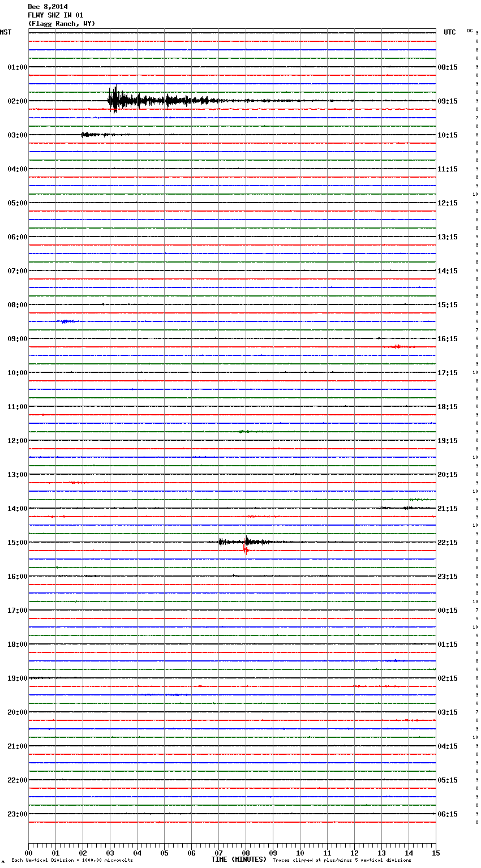Select the 02:00 MST time label

17,101
